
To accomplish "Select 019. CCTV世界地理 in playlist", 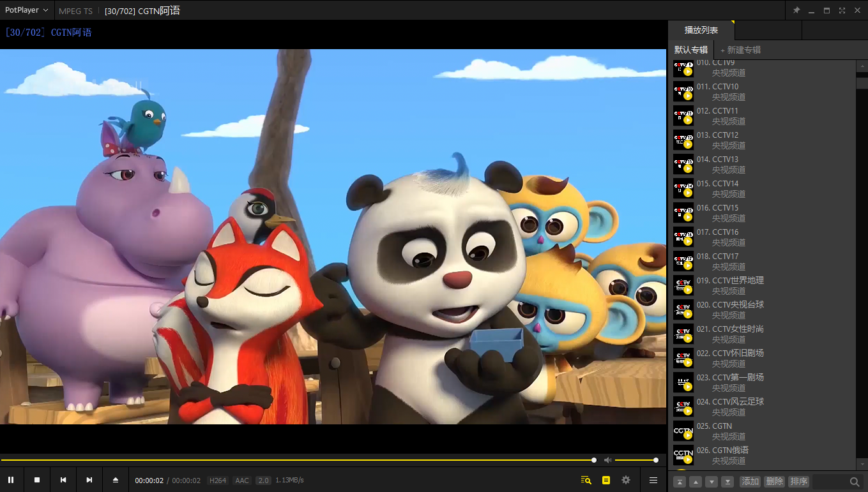I will tap(762, 286).
